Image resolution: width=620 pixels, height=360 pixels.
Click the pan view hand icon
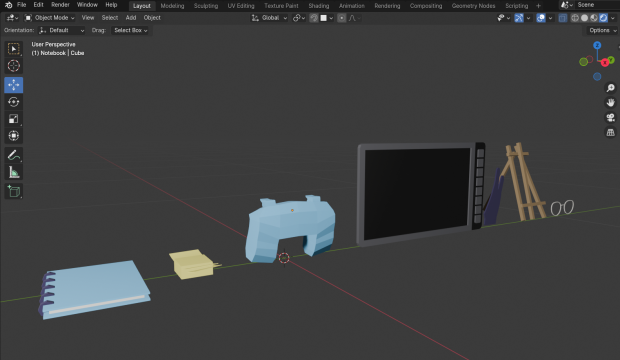click(x=611, y=103)
